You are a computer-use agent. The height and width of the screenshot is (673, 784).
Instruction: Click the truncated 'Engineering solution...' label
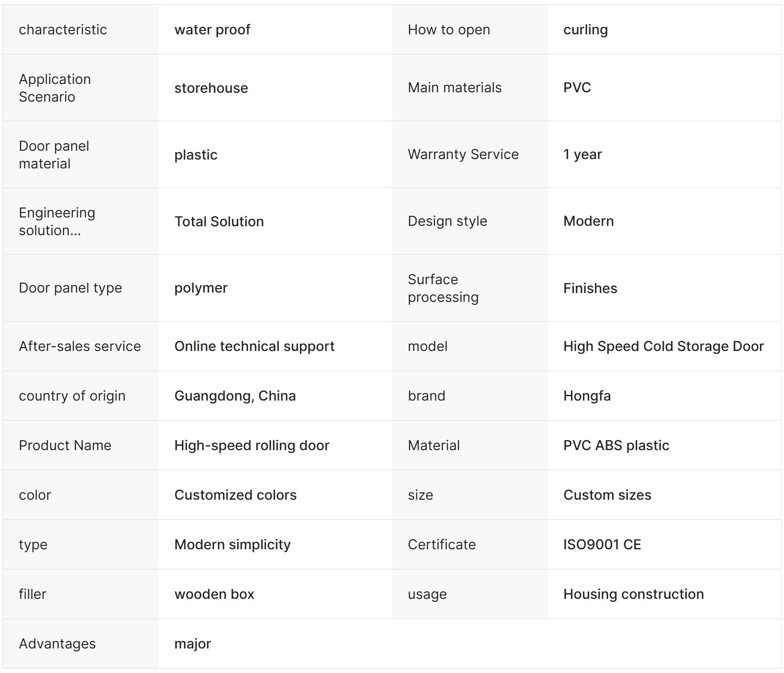pos(57,221)
